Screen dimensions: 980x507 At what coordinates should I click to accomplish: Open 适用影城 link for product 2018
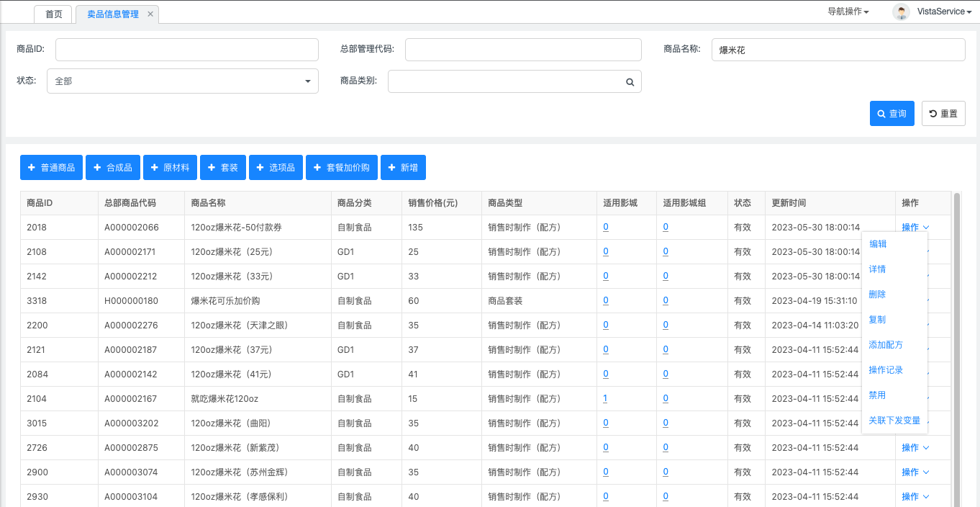(606, 228)
